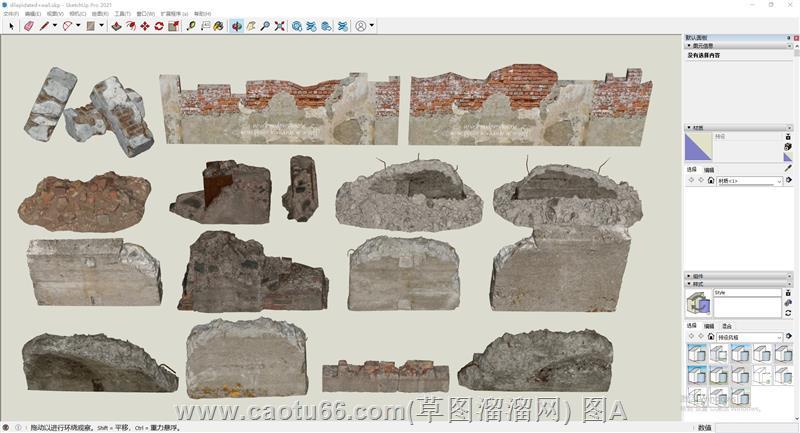
Task: Open the Extension Manager icon
Action: pos(343,26)
